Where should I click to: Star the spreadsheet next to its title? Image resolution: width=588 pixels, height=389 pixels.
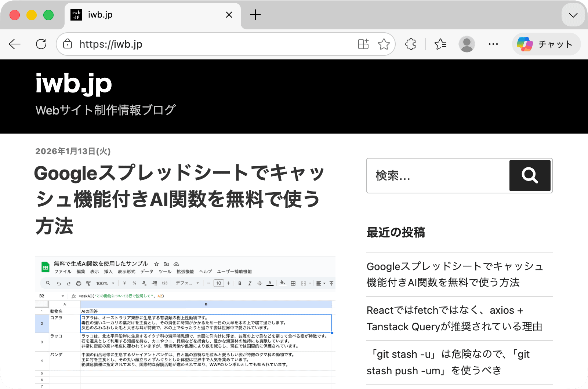(156, 264)
